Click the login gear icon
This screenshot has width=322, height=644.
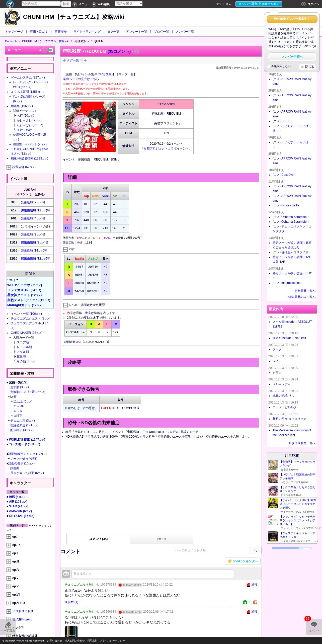pyautogui.click(x=303, y=4)
